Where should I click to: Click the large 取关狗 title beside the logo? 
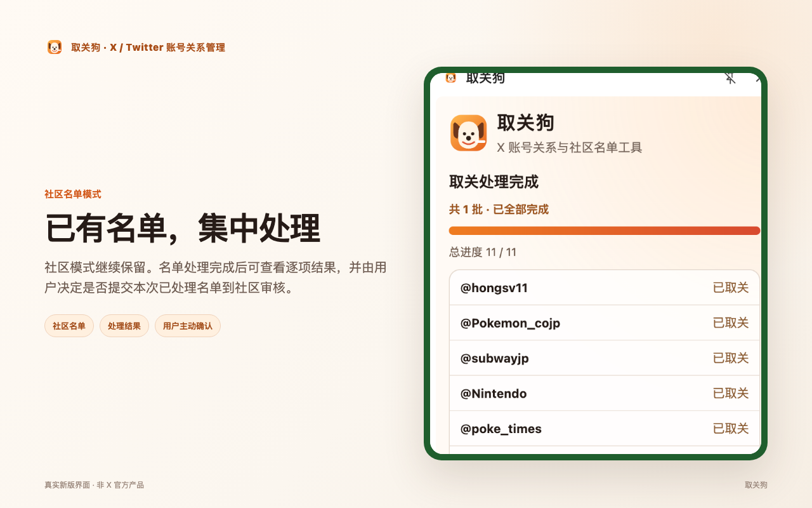pyautogui.click(x=526, y=123)
